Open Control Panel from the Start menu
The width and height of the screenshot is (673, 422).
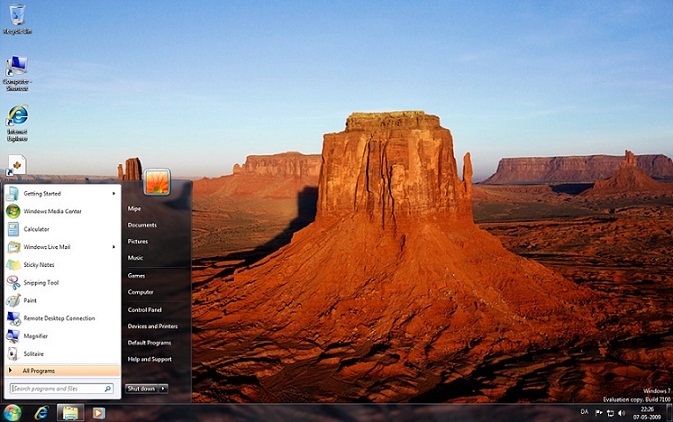click(144, 309)
